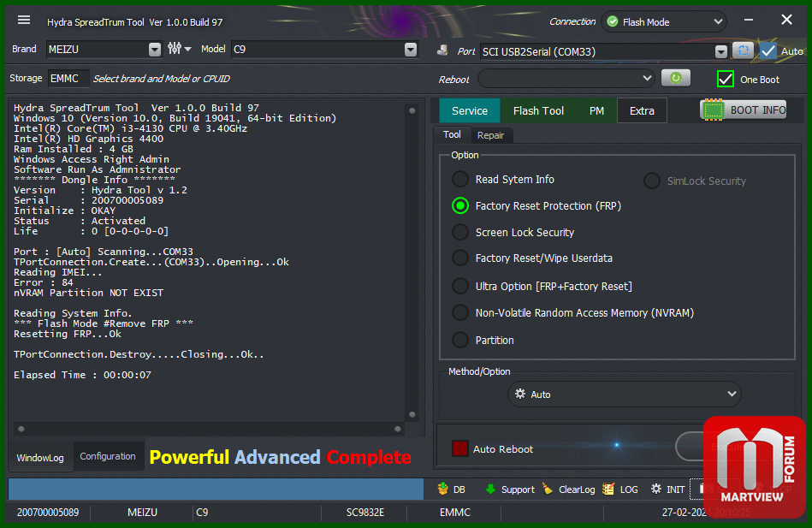Click the Configuration tab button

tap(108, 457)
